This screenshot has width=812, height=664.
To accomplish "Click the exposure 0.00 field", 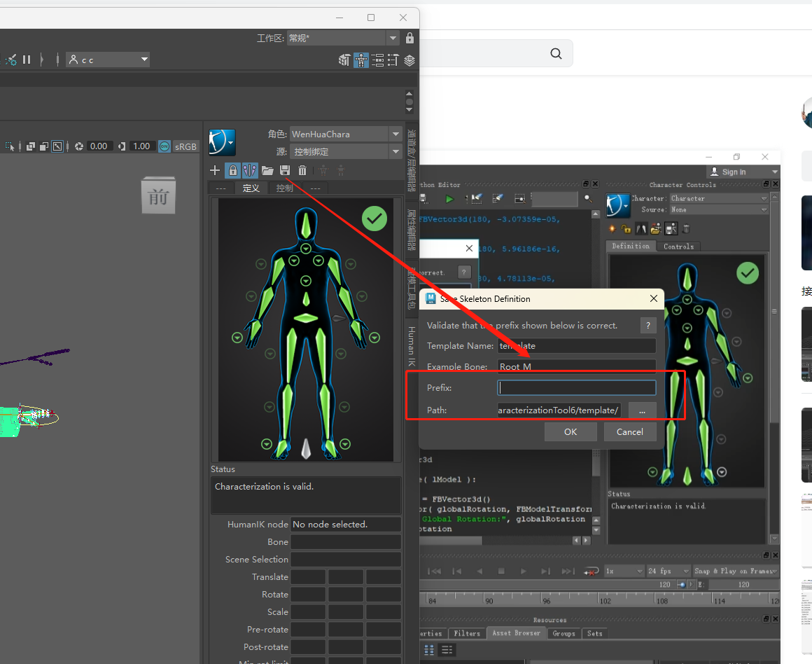I will (99, 146).
